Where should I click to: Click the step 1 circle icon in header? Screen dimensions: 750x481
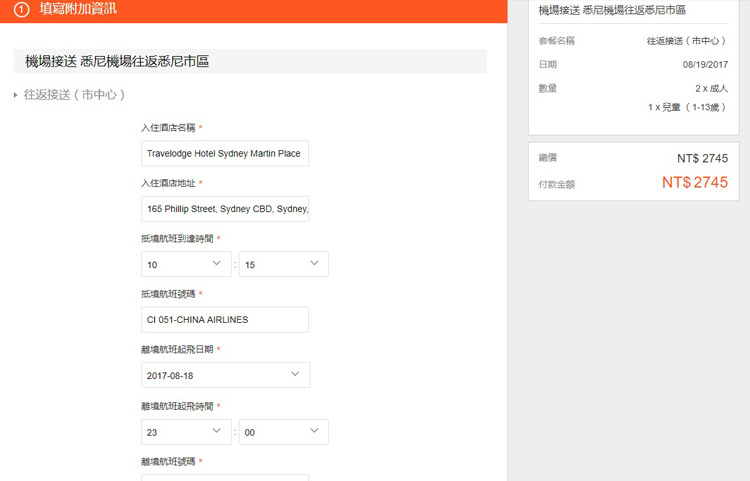[21, 9]
